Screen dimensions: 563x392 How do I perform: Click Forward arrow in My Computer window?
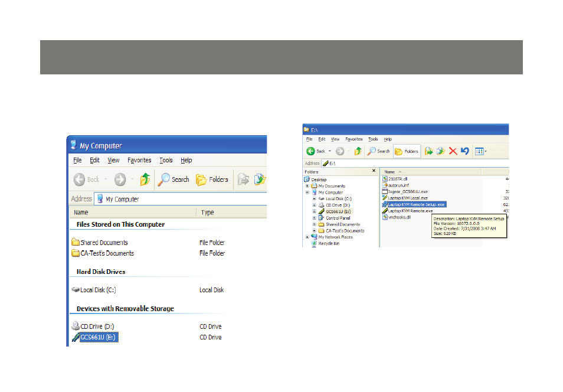120,179
